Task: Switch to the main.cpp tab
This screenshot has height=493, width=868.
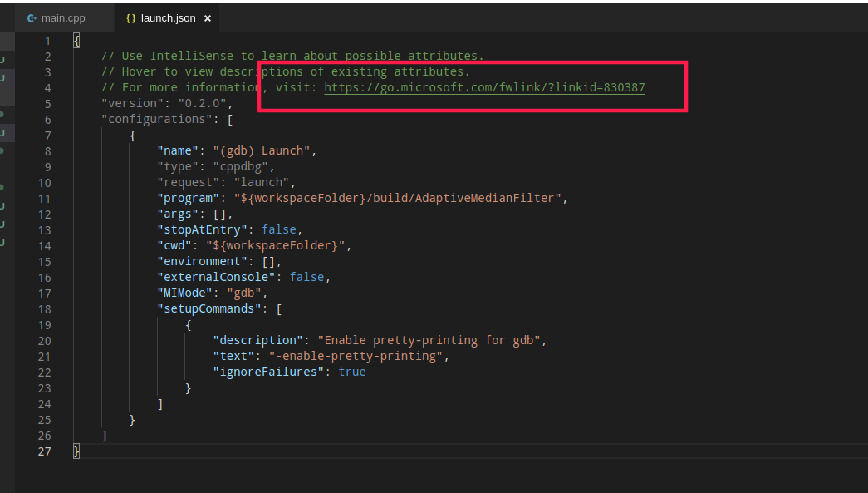Action: pos(62,17)
